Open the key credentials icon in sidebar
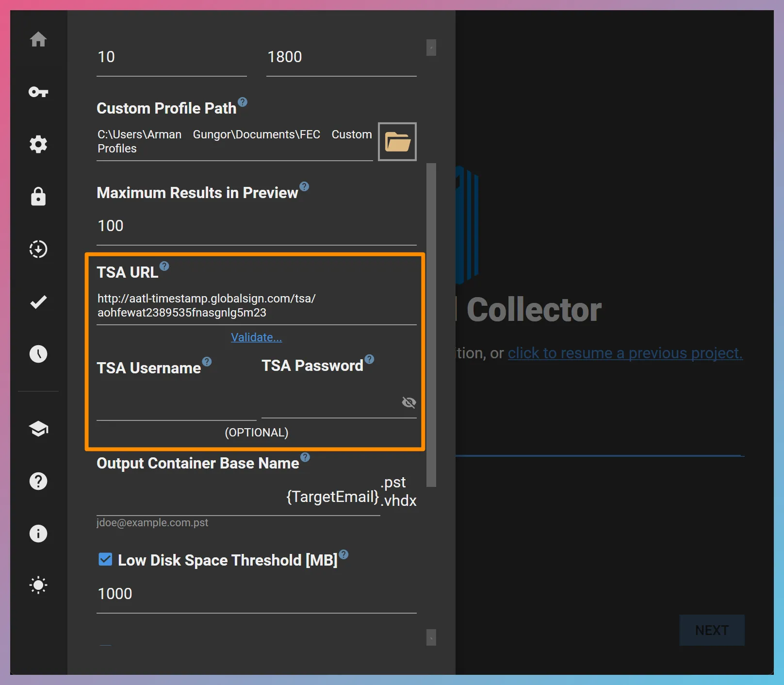784x685 pixels. click(x=38, y=92)
